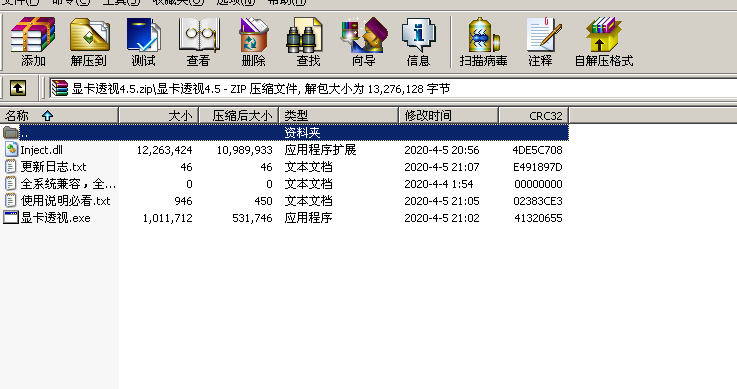Click CRC32 value E491897D

coord(537,167)
